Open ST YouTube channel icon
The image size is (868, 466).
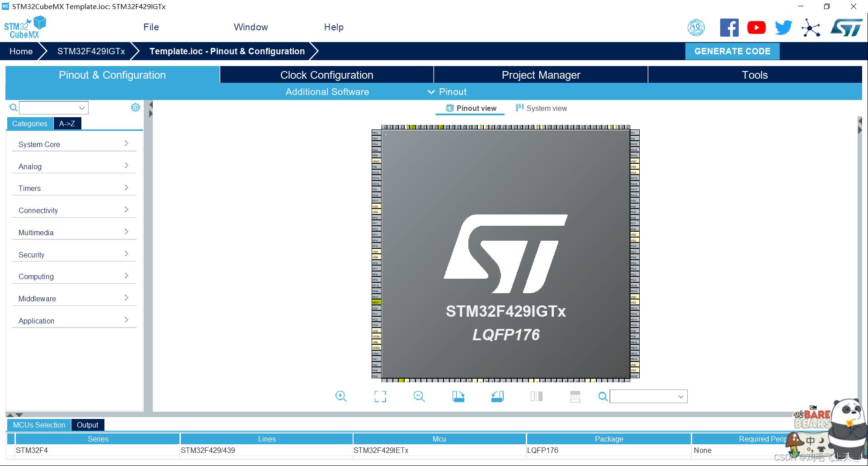pyautogui.click(x=756, y=28)
